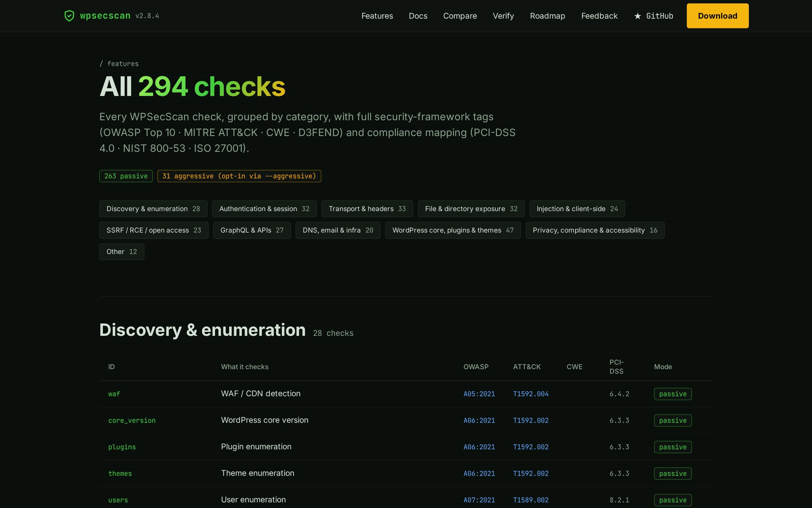The height and width of the screenshot is (508, 812).
Task: Open the A07:2021 OWASP link
Action: pyautogui.click(x=479, y=500)
